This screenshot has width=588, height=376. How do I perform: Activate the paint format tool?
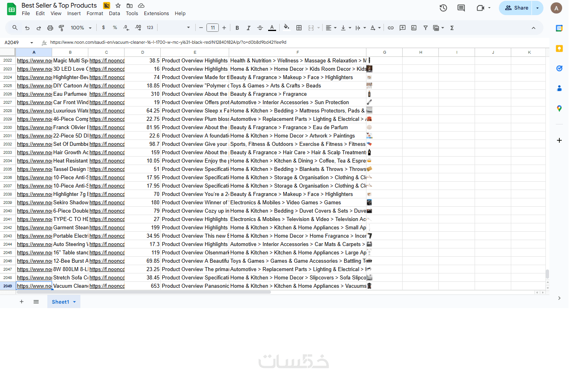(61, 28)
